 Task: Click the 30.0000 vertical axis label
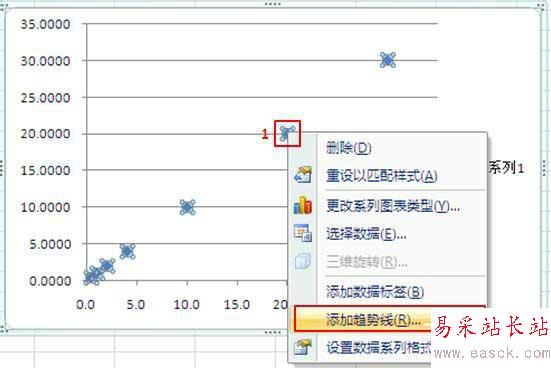(x=45, y=61)
